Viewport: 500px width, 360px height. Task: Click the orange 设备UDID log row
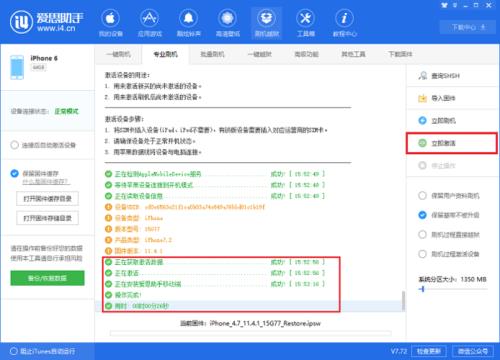pos(185,207)
